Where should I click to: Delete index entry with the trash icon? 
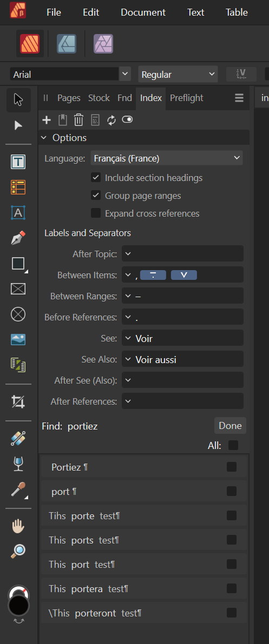[x=78, y=120]
